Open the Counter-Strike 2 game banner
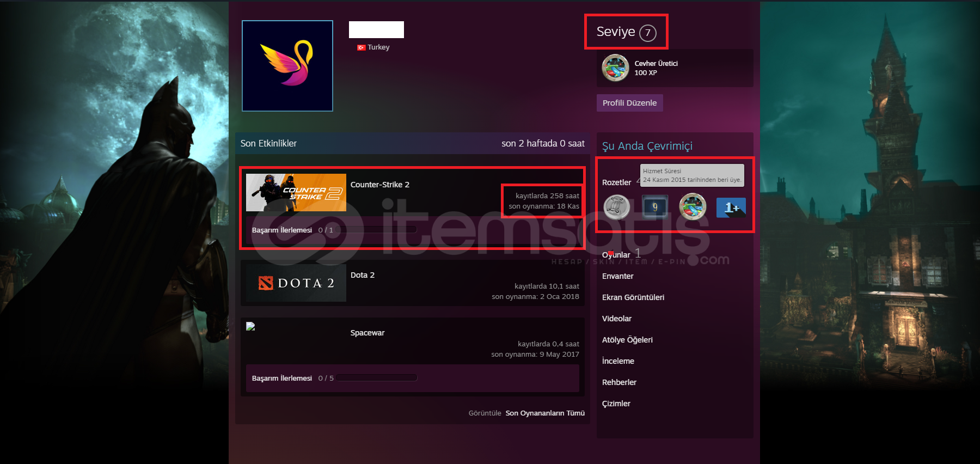 tap(296, 192)
